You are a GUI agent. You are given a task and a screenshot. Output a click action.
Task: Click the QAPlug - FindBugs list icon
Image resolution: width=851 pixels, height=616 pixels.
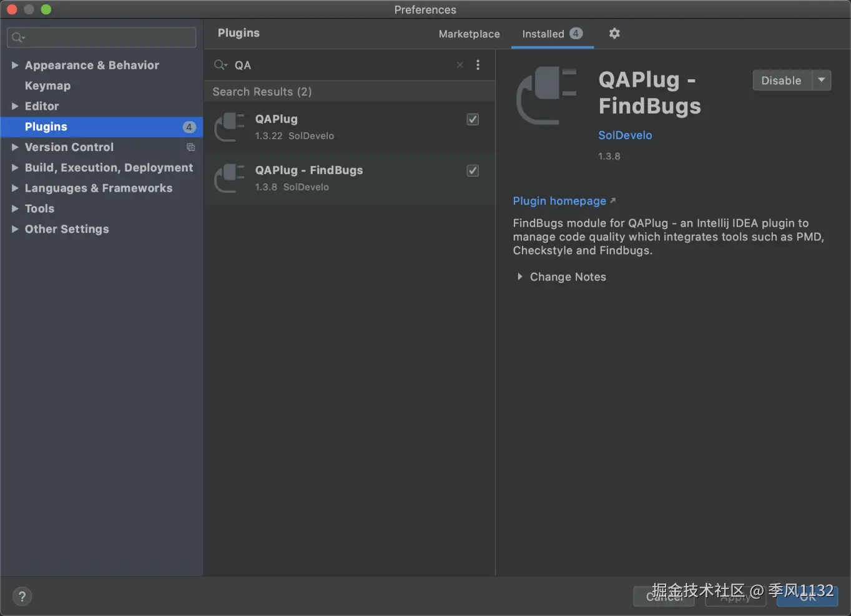229,178
